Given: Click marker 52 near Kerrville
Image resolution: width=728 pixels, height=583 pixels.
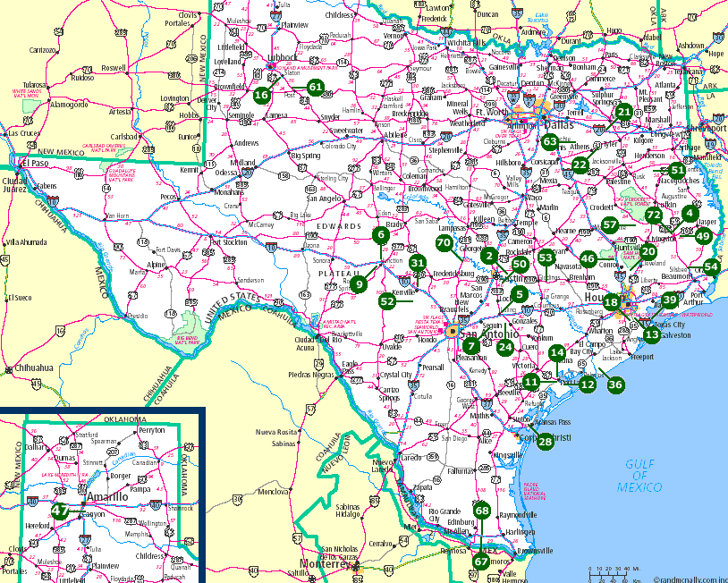Looking at the screenshot, I should click(386, 301).
